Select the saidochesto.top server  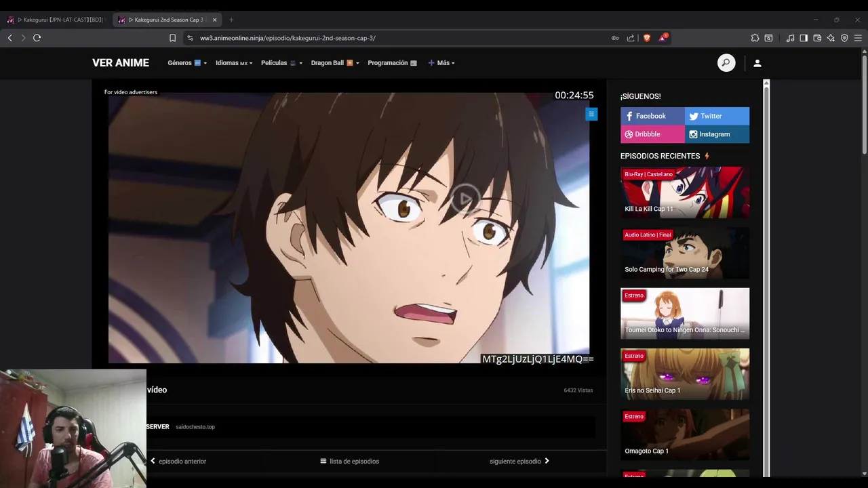click(195, 427)
